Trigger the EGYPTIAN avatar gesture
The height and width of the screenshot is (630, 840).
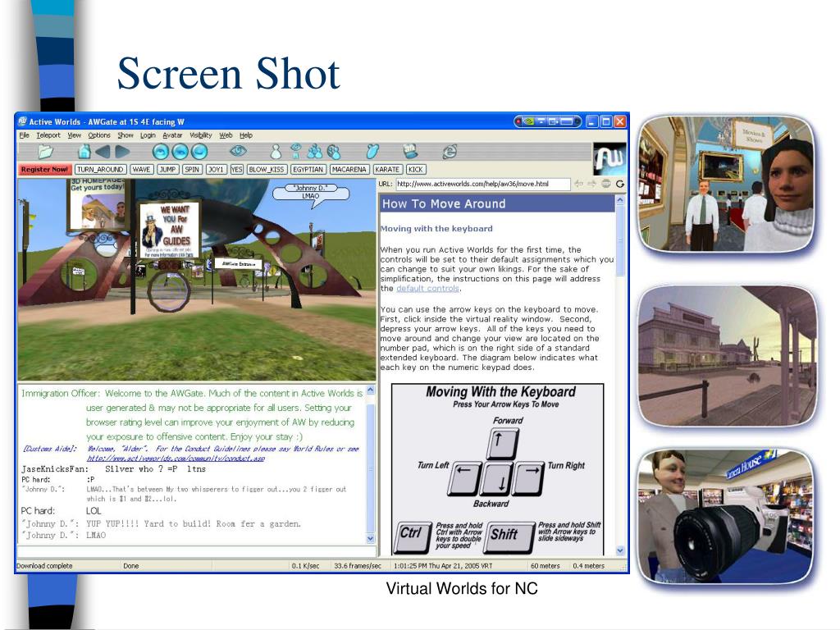point(308,169)
